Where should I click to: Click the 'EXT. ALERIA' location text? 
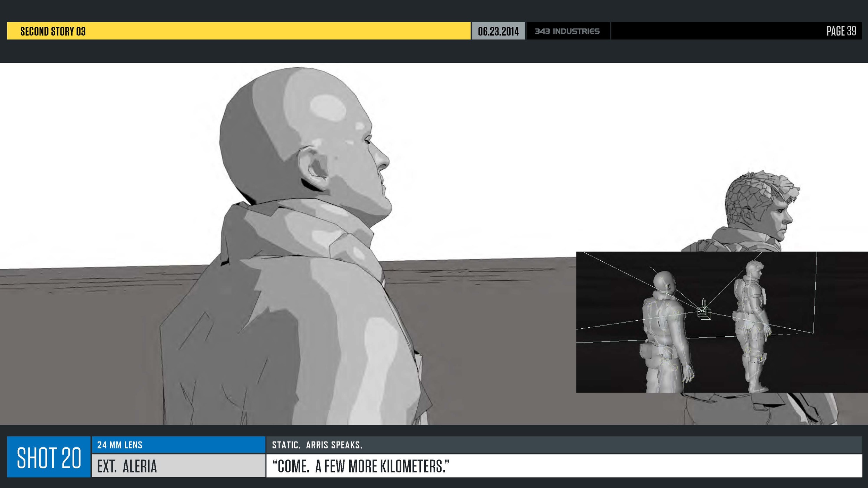[127, 466]
